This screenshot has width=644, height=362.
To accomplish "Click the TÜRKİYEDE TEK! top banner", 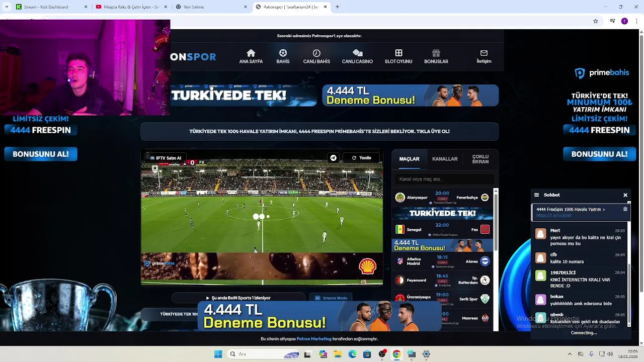I will click(243, 96).
